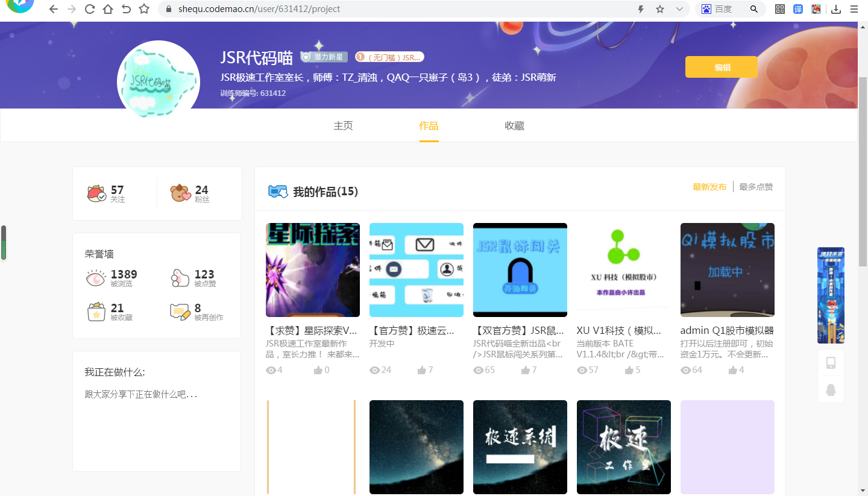Open the Baidu search engine selector
Screen dimensions: 868x496
[x=706, y=9]
